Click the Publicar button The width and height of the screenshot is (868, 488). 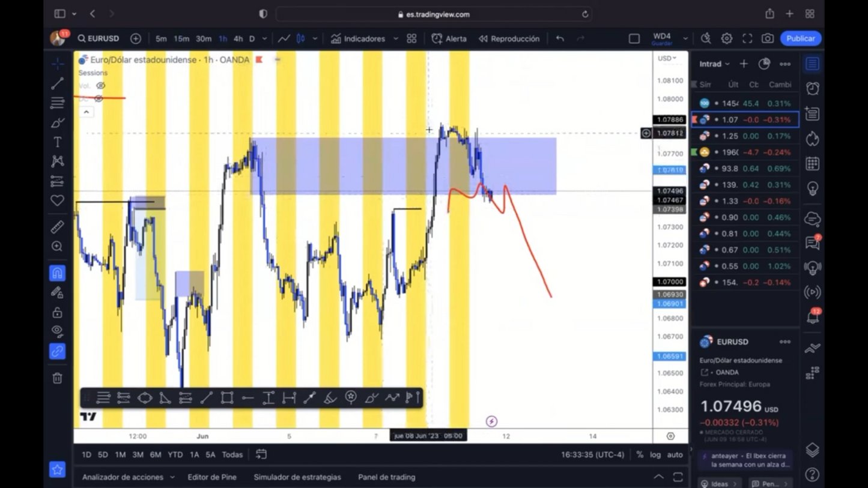tap(800, 38)
